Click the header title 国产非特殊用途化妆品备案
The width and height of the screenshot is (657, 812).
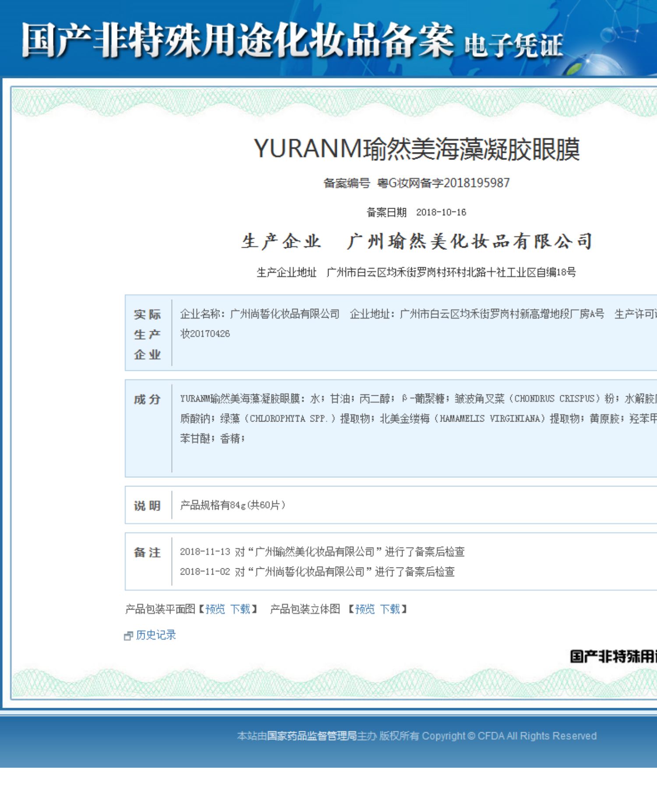click(238, 40)
